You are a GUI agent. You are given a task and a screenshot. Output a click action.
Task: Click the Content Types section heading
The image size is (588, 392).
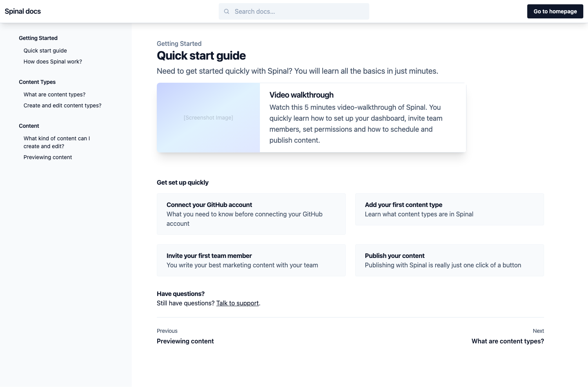[37, 82]
